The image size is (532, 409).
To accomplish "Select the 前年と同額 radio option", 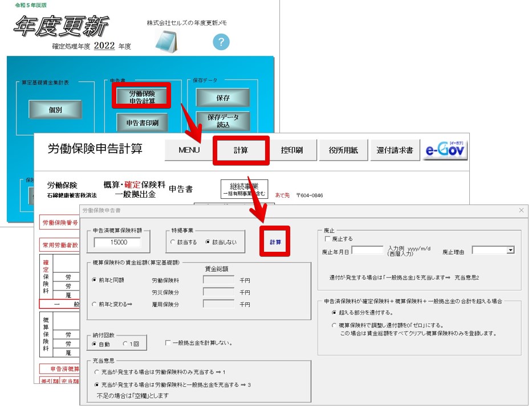I will [108, 280].
